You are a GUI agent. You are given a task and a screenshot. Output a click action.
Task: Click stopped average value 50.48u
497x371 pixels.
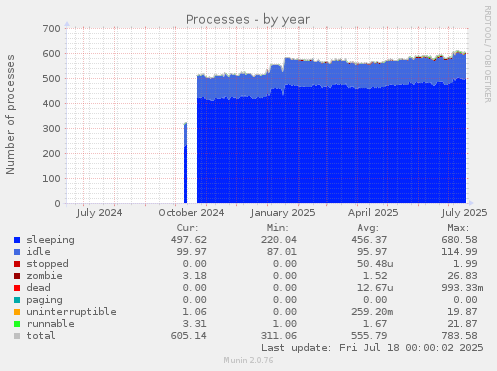tap(375, 264)
